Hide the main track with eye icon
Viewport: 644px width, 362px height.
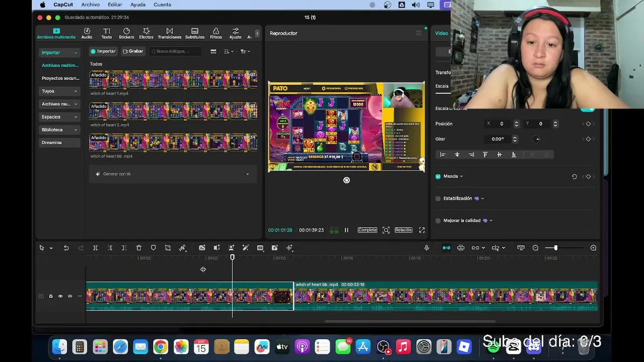coord(60,296)
